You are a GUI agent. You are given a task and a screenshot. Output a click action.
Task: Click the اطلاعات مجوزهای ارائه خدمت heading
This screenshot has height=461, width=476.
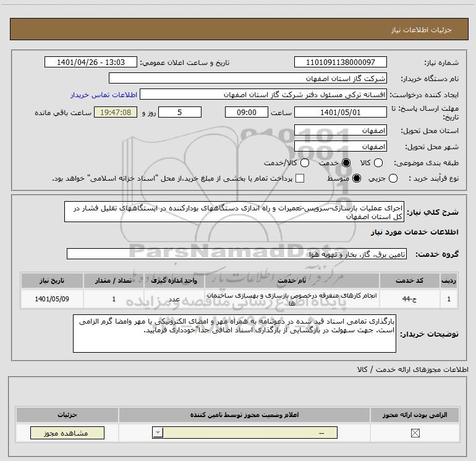pos(413,369)
